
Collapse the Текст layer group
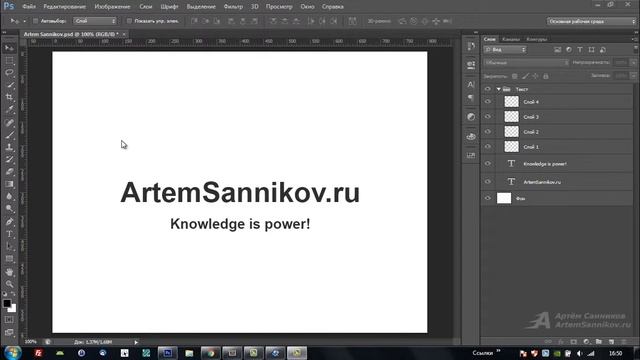pos(498,89)
